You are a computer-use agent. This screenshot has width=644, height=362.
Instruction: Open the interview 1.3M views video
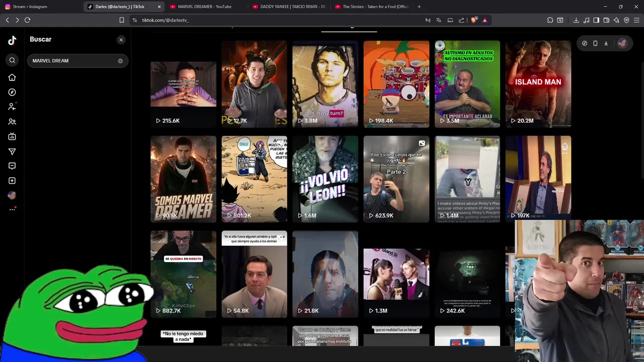(396, 274)
